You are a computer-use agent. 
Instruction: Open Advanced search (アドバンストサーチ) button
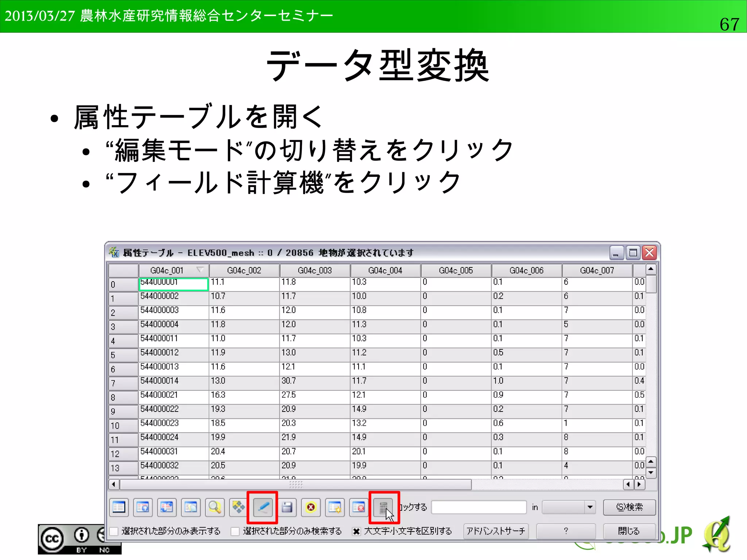(x=496, y=531)
